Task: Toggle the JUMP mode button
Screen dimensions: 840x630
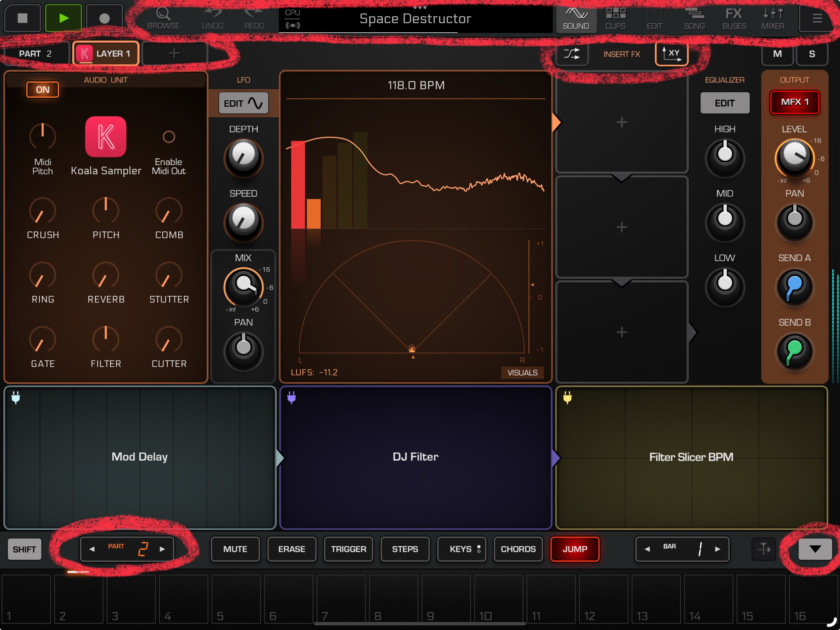Action: click(x=575, y=549)
